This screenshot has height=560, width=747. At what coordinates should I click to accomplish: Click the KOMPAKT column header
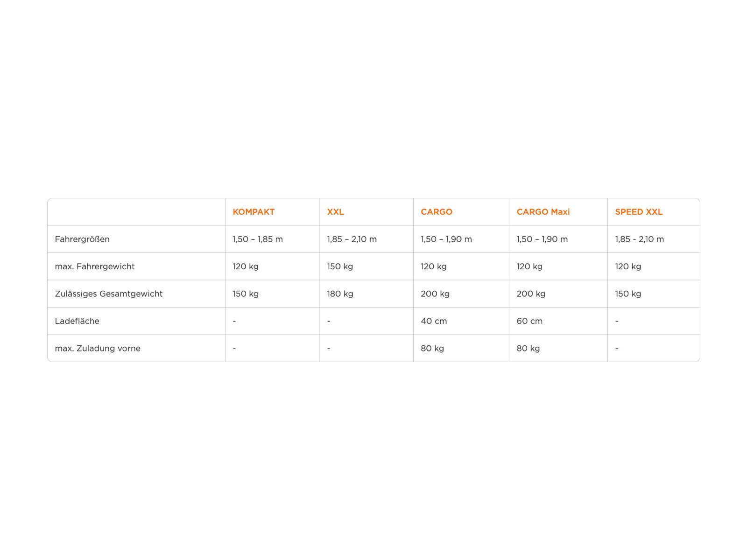click(x=254, y=212)
